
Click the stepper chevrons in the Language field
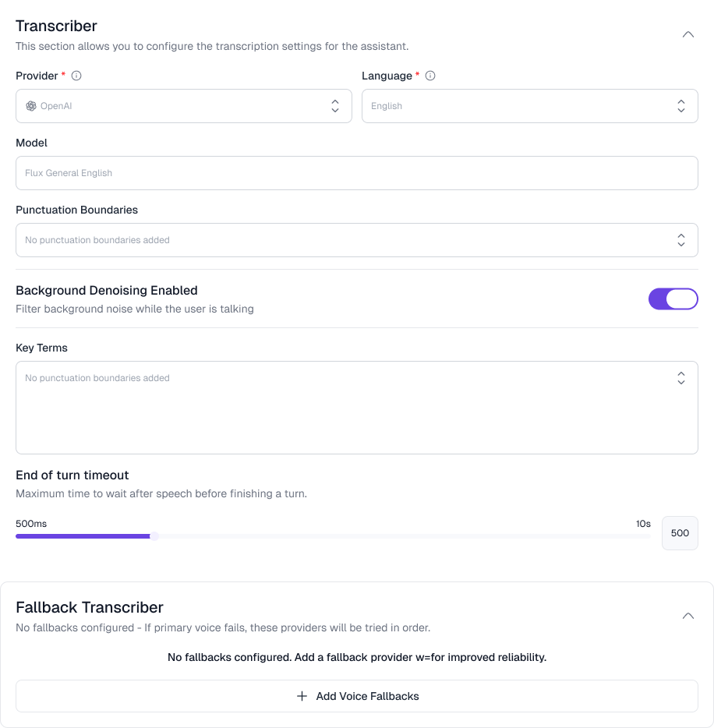point(680,106)
